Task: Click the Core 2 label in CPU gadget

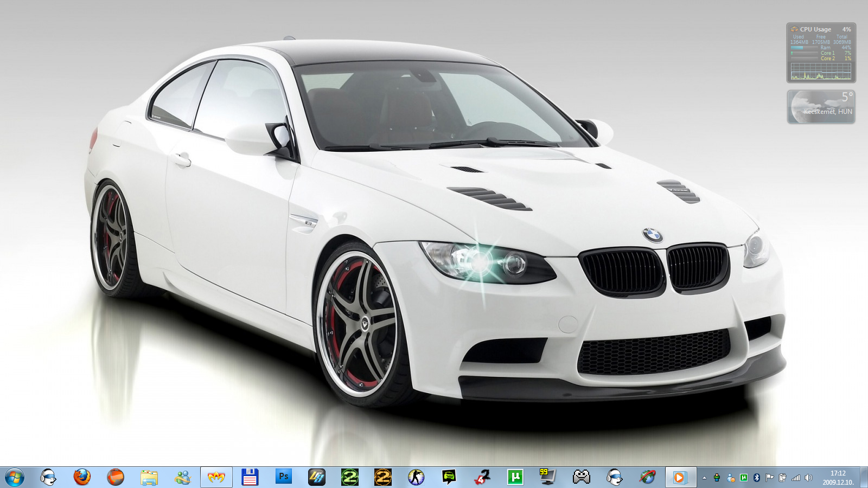Action: [828, 59]
